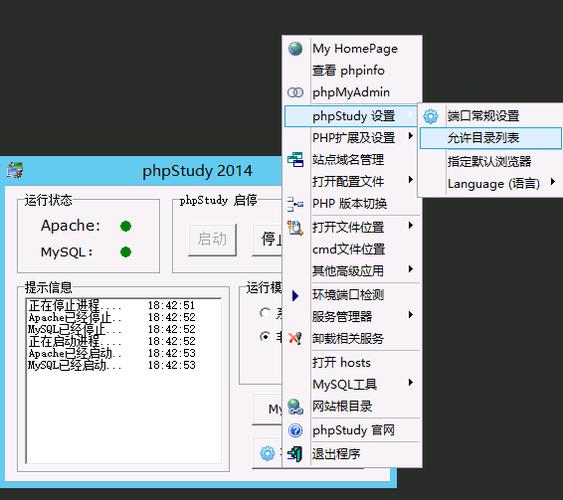Click the help icon beside phpStudy 官网

295,430
